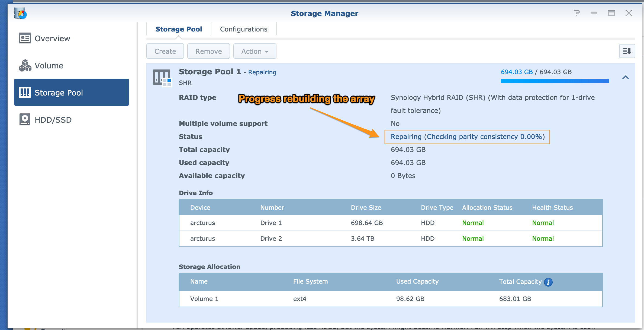Click the Storage Pool 1 title
644x330 pixels.
pyautogui.click(x=210, y=72)
